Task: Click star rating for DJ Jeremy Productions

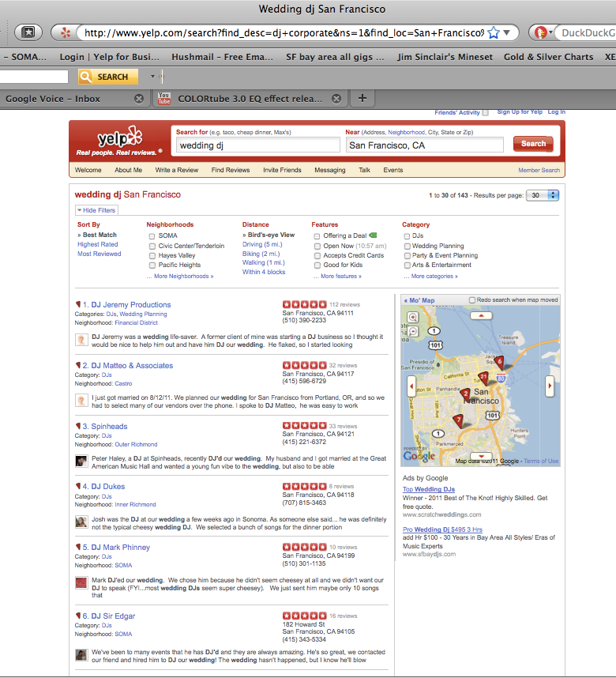Action: (x=304, y=304)
